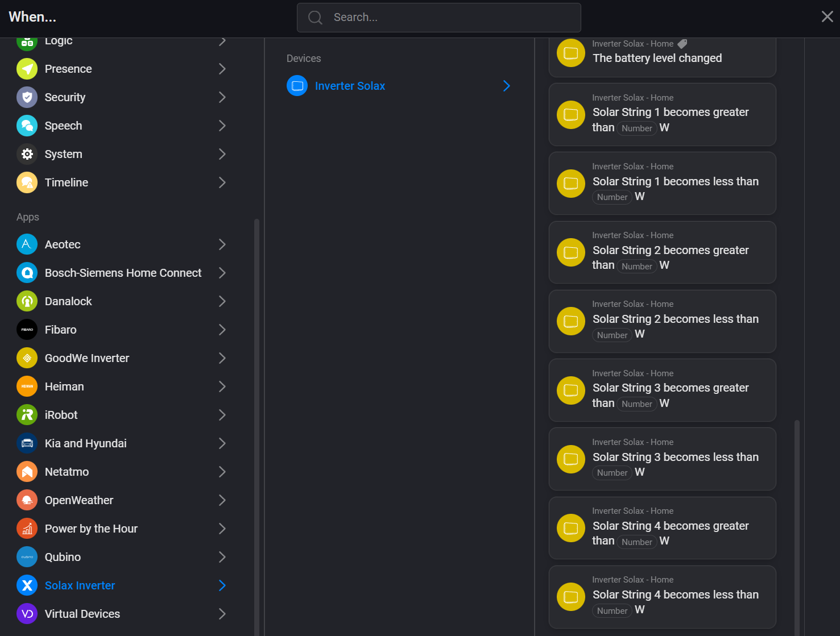Click the Bosch-Siemens Home Connect icon
Viewport: 840px width, 636px height.
click(27, 273)
